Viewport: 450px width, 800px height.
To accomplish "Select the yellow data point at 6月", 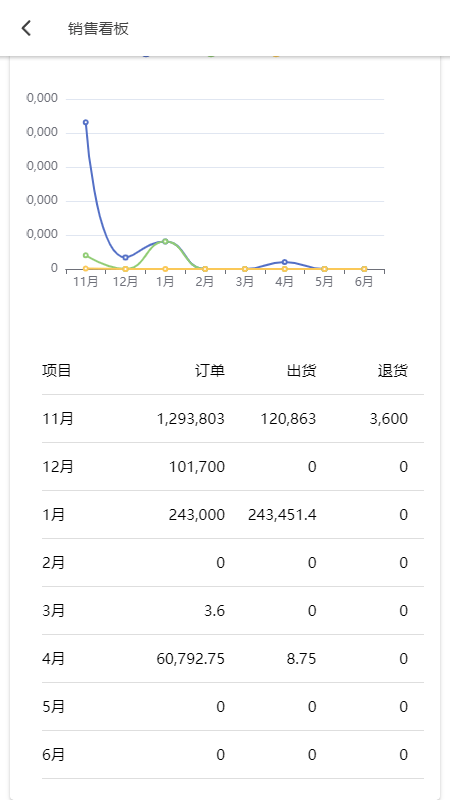I will 364,269.
